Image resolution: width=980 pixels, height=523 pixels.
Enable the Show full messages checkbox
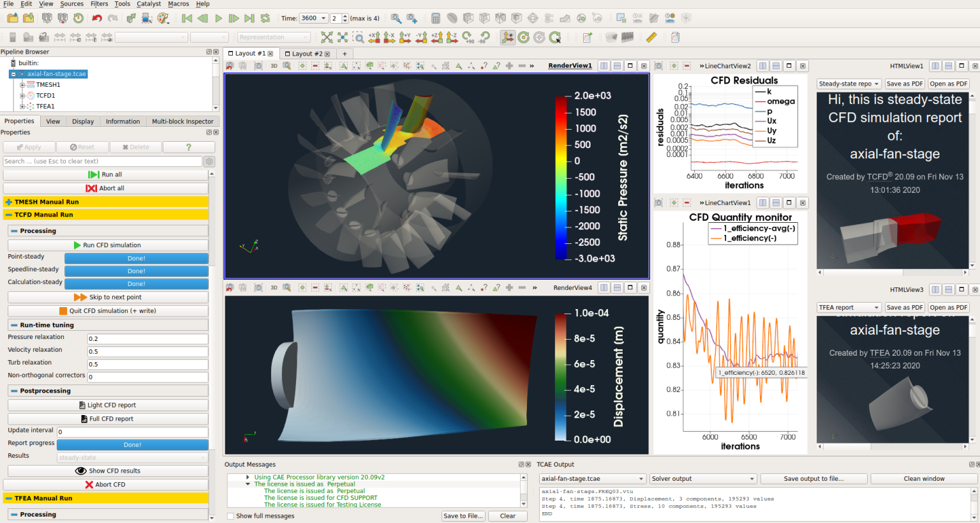pyautogui.click(x=230, y=515)
